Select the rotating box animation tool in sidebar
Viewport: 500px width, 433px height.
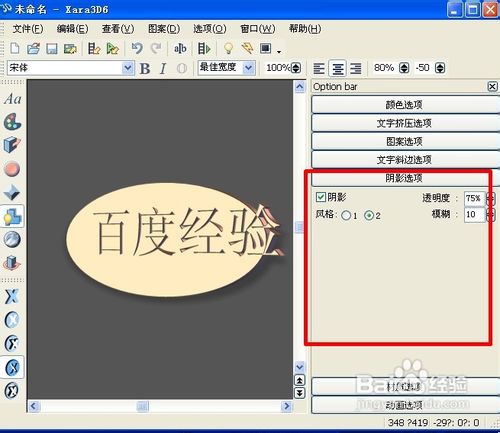coord(12,263)
